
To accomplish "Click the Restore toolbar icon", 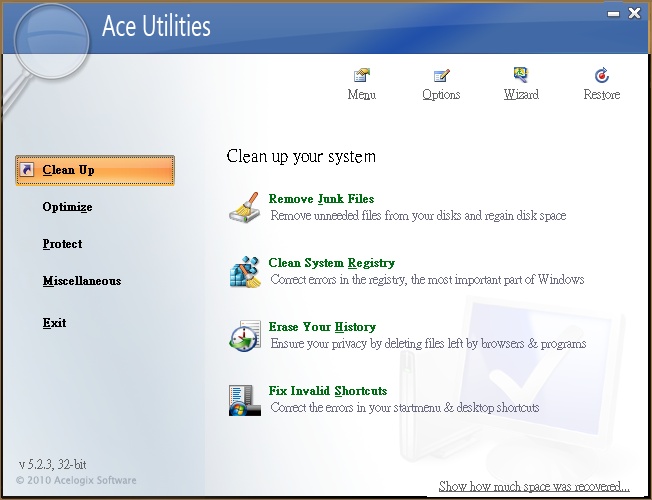I will click(601, 75).
